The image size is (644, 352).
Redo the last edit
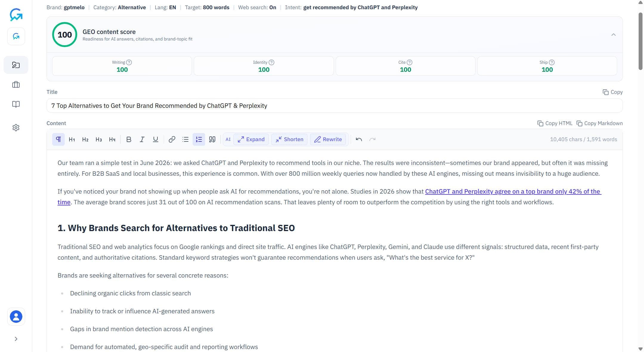[372, 139]
